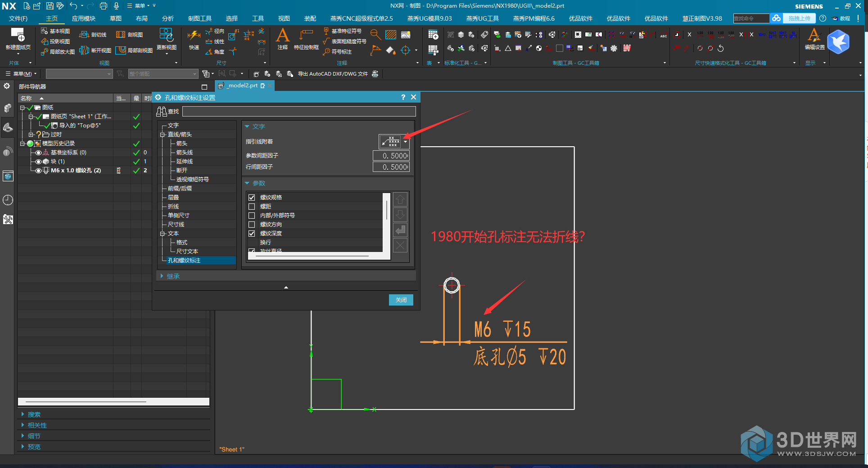The width and height of the screenshot is (868, 468).
Task: Click the undo arrow in title bar
Action: click(73, 6)
